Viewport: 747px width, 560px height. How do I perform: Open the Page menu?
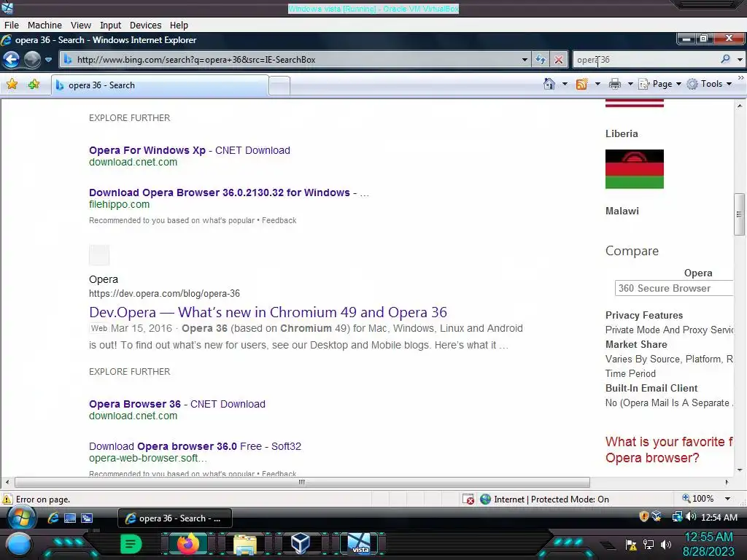point(659,84)
